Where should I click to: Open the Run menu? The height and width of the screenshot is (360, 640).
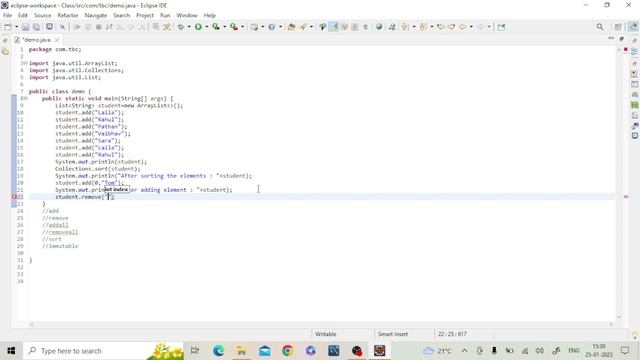tap(165, 15)
